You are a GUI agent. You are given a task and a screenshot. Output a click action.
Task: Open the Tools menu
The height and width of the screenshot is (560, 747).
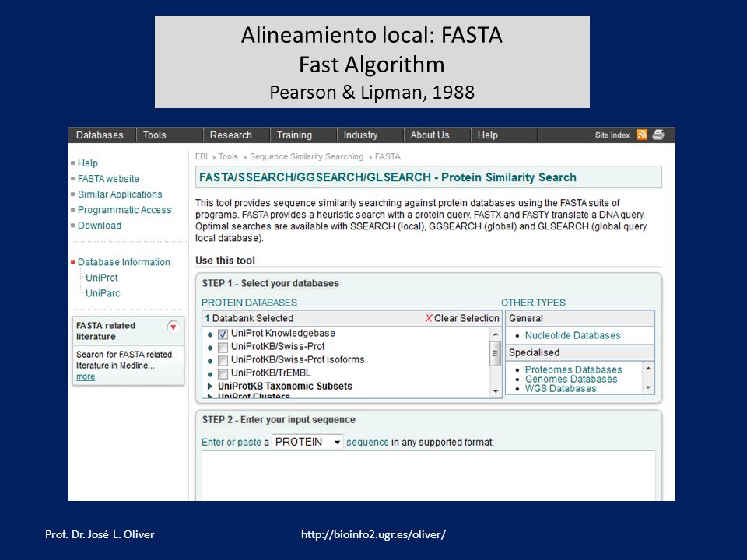[x=154, y=135]
